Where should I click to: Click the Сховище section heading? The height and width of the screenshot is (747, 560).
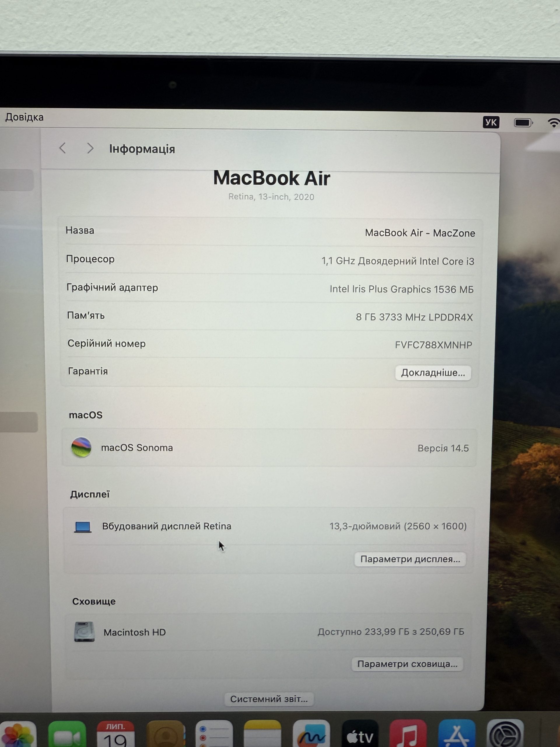click(94, 601)
